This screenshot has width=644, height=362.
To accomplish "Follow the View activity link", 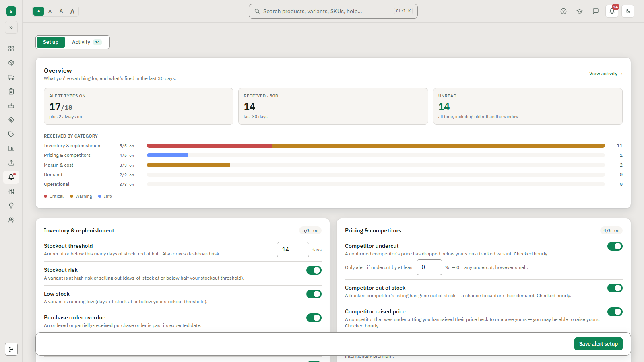I will coord(606,74).
